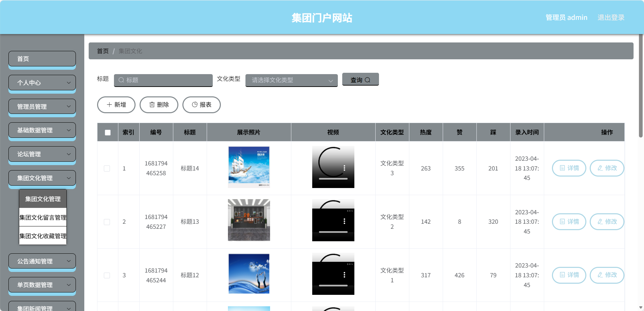This screenshot has width=644, height=311.
Task: Toggle the select-all checkbox in table header
Action: [x=108, y=132]
